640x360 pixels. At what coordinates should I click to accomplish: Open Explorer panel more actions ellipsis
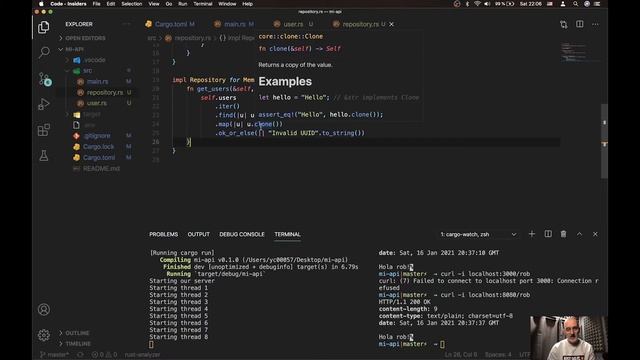[127, 24]
